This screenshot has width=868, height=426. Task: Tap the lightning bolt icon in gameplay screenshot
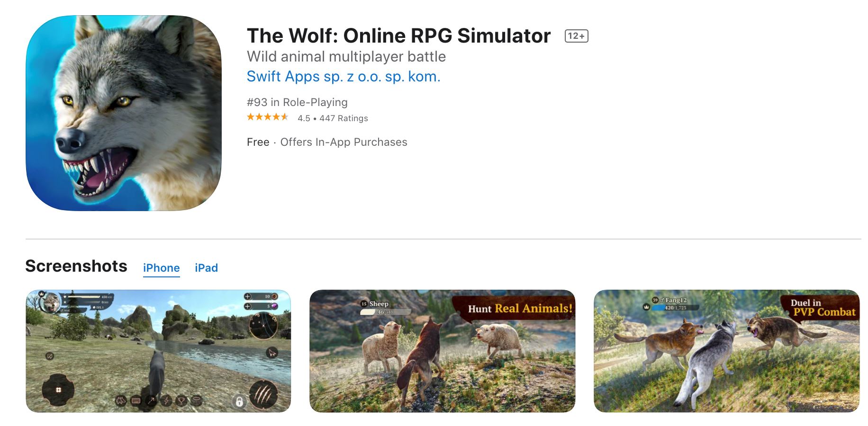pyautogui.click(x=166, y=401)
